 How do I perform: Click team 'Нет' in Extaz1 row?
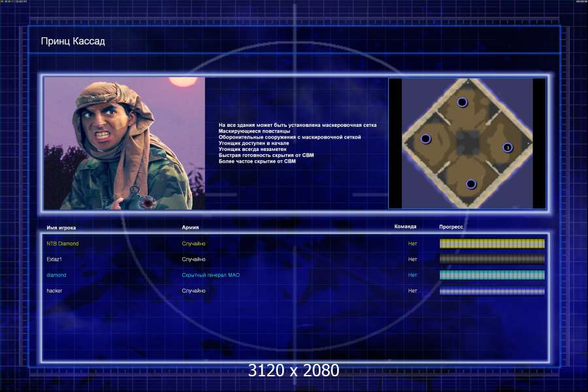pyautogui.click(x=412, y=259)
